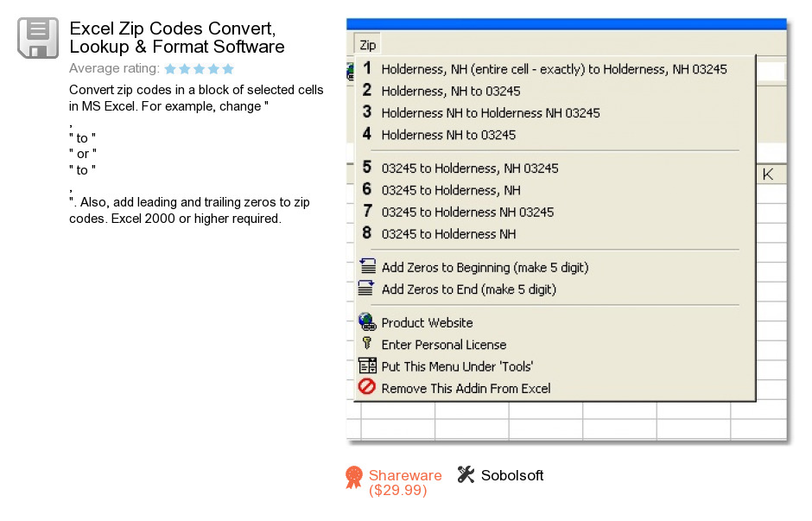This screenshot has width=812, height=521.
Task: Click the Add Zeros to Beginning icon
Action: click(x=368, y=266)
